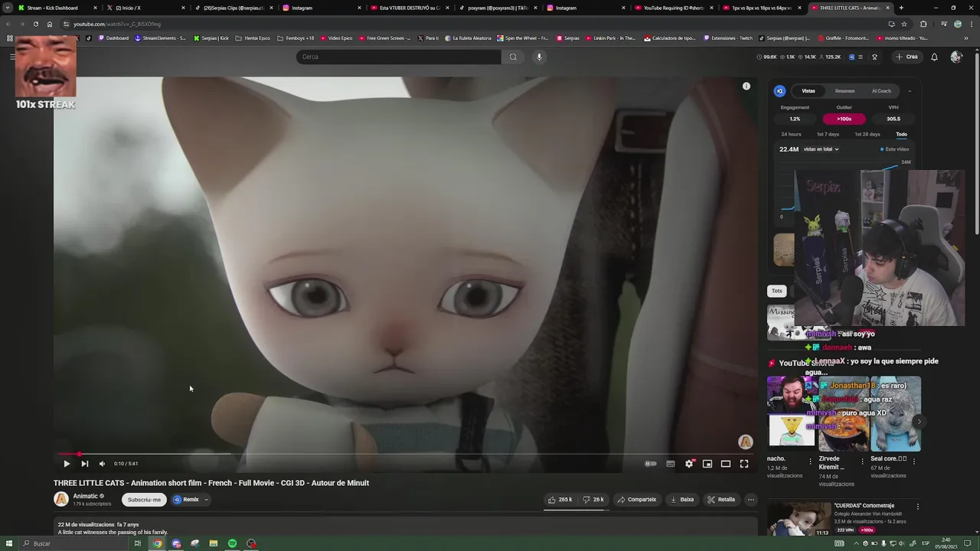Click the Crea create button
Image resolution: width=980 pixels, height=551 pixels.
(x=906, y=57)
